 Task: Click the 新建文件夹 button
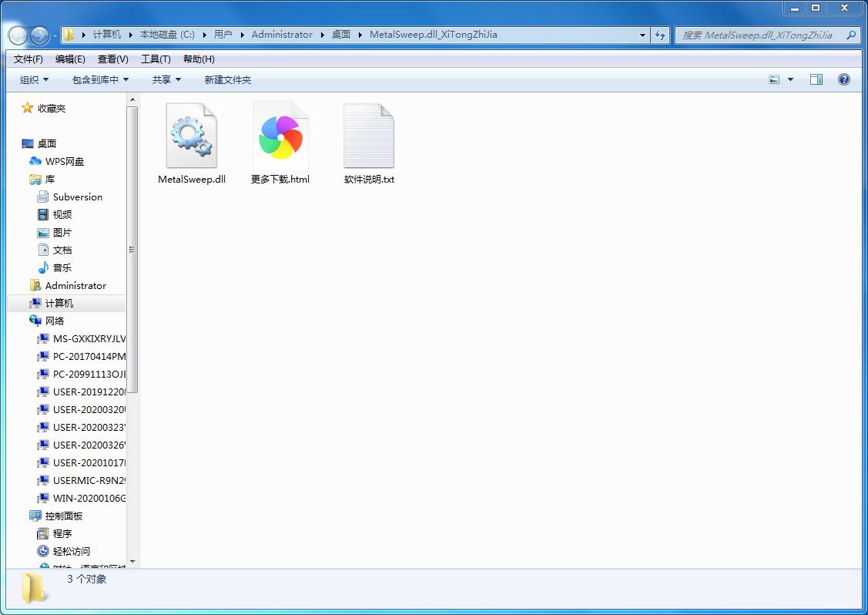coord(227,80)
